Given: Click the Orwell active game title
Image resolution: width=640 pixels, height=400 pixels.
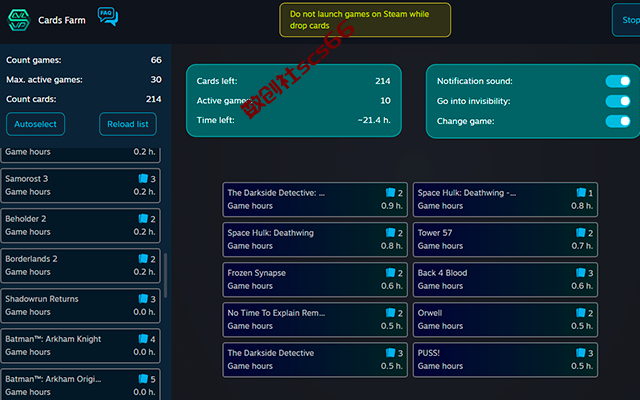Looking at the screenshot, I should [x=430, y=313].
